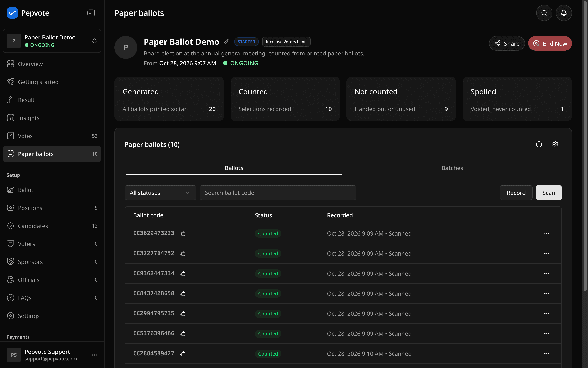588x368 pixels.
Task: Copy ballot code CC8437428658
Action: [x=183, y=294]
